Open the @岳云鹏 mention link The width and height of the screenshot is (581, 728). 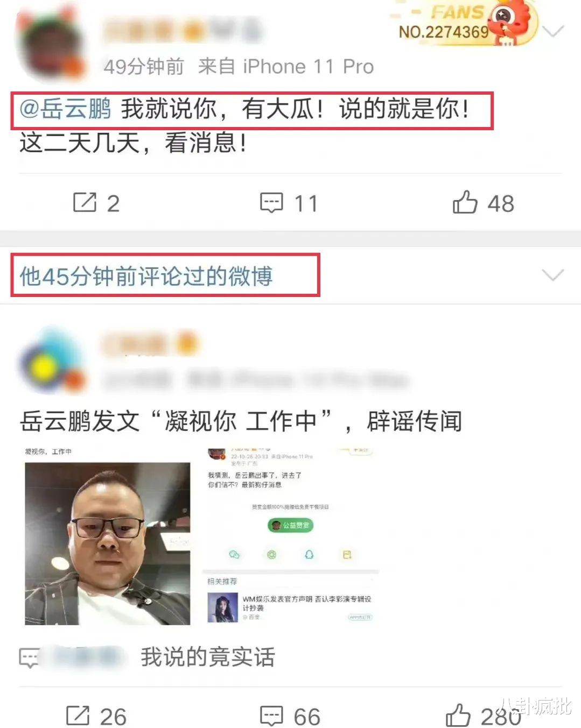65,109
